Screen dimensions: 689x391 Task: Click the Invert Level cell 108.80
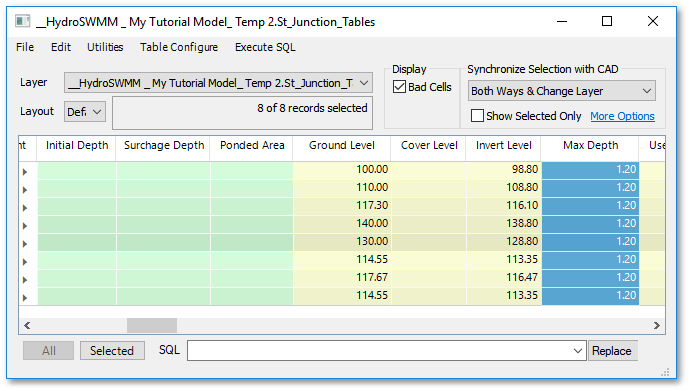pyautogui.click(x=504, y=188)
